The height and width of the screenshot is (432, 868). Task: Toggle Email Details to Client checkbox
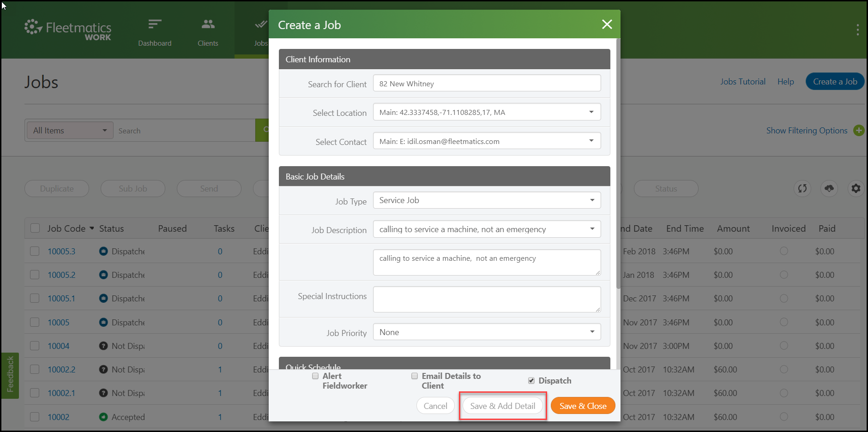tap(415, 376)
